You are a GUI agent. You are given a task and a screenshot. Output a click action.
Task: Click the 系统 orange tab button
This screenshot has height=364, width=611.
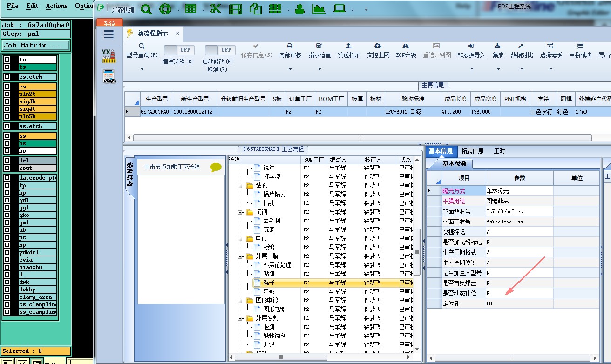coord(109,23)
